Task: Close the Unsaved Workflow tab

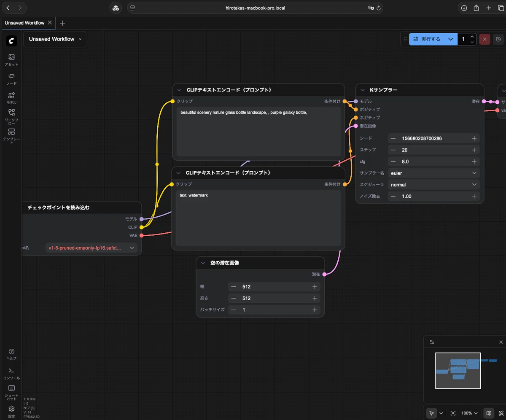Action: (x=50, y=23)
